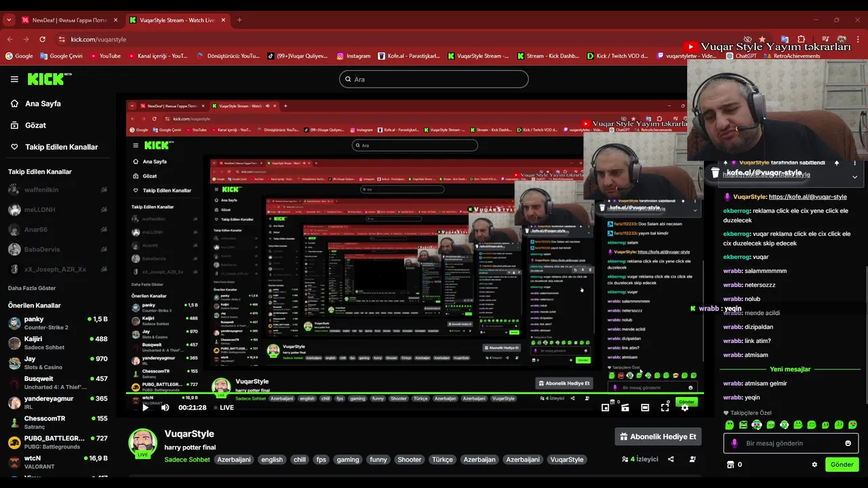This screenshot has width=868, height=488.
Task: Play the stream video
Action: click(x=145, y=407)
